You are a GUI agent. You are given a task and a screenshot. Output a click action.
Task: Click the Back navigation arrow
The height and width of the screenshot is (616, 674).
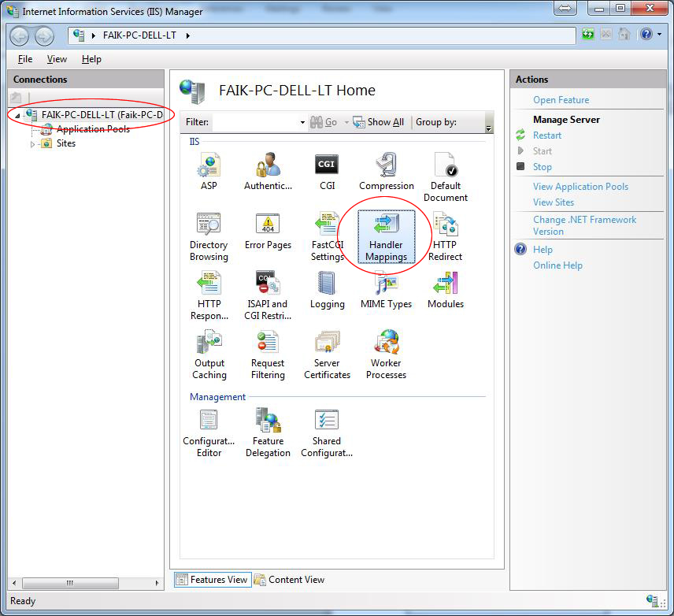coord(19,36)
